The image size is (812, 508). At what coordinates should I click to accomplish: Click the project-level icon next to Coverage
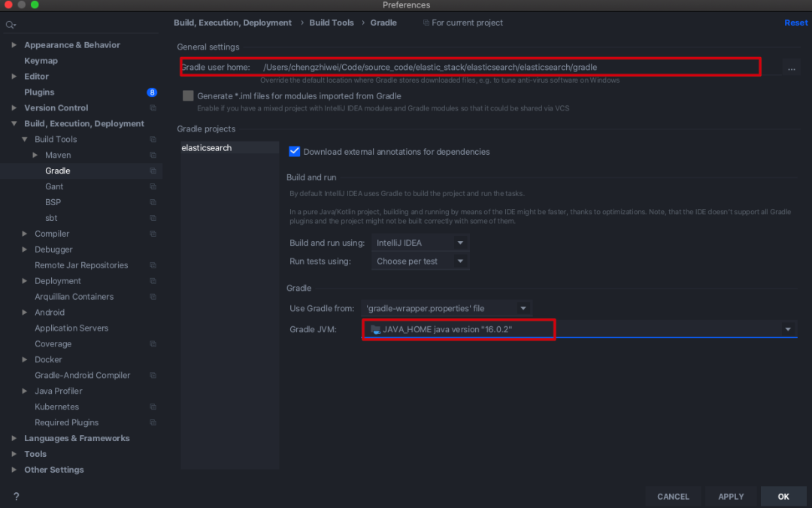[x=153, y=344]
